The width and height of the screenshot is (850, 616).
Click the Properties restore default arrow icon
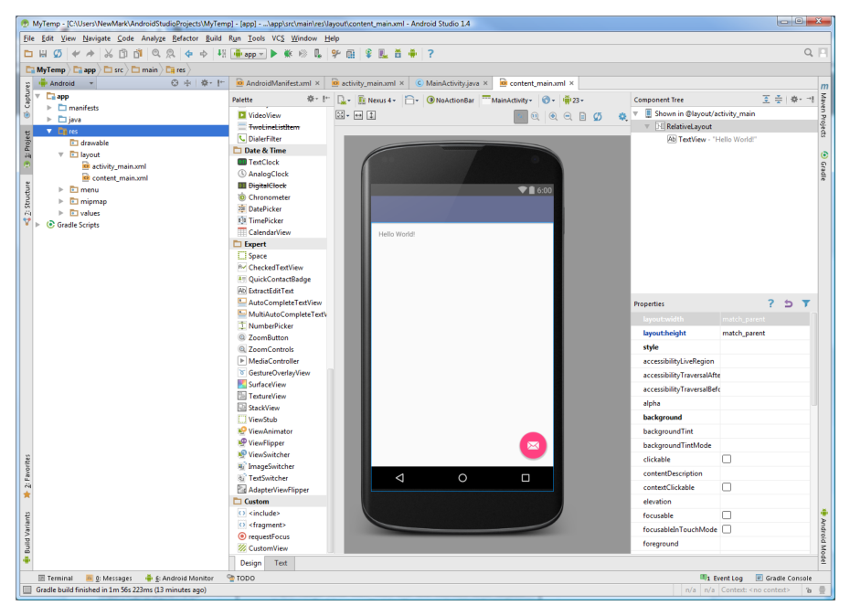(788, 303)
